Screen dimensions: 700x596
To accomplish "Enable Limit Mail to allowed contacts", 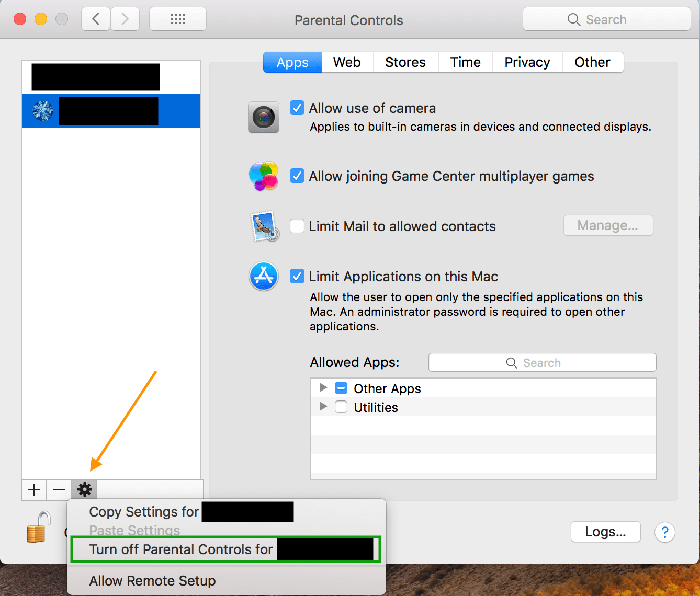I will tap(297, 226).
